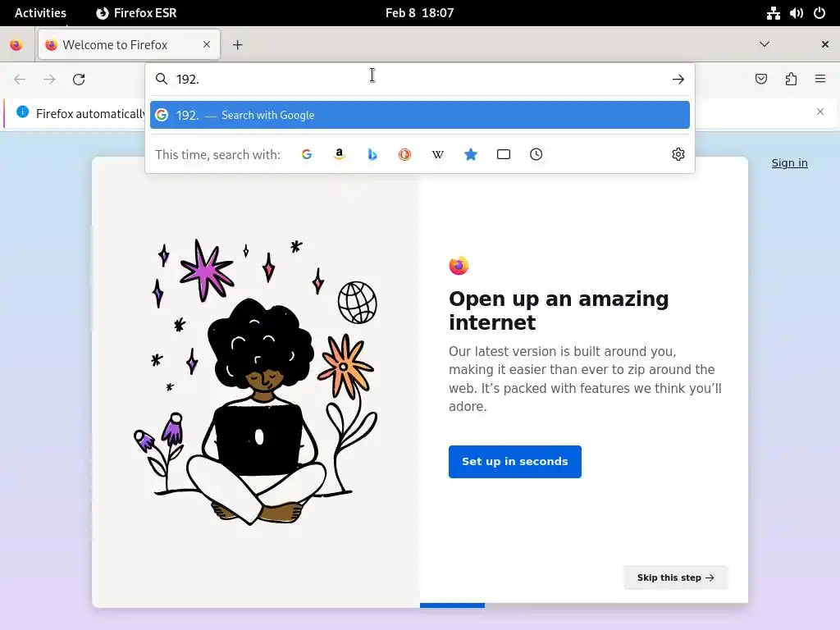The image size is (840, 630).
Task: Go forward one page
Action: 49,80
